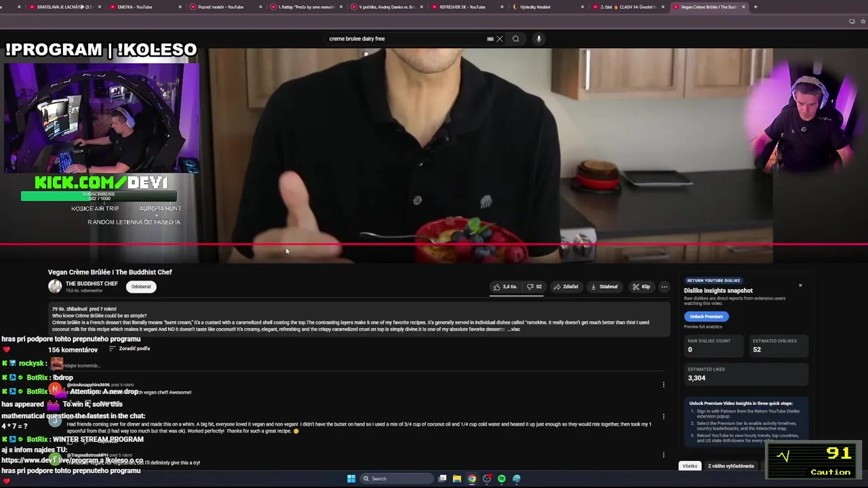Close the Dislike insights snapshot panel
This screenshot has height=488, width=868.
click(800, 285)
